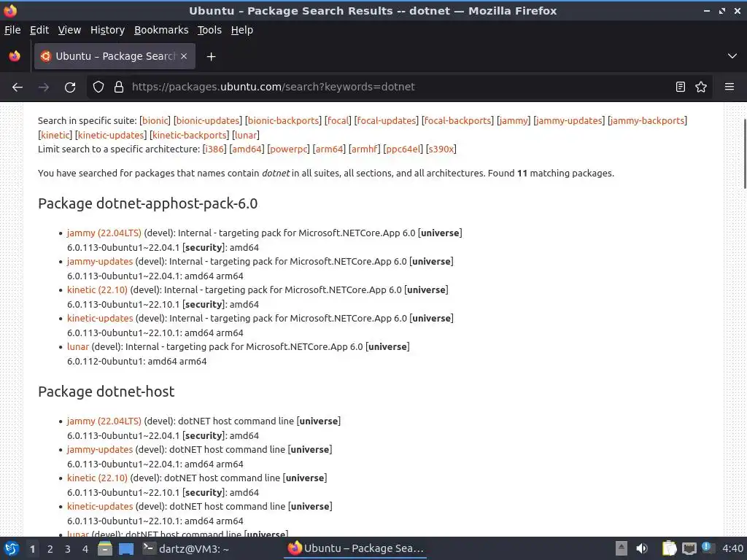Open the network monitor tray icon
The height and width of the screenshot is (560, 747).
point(689,548)
